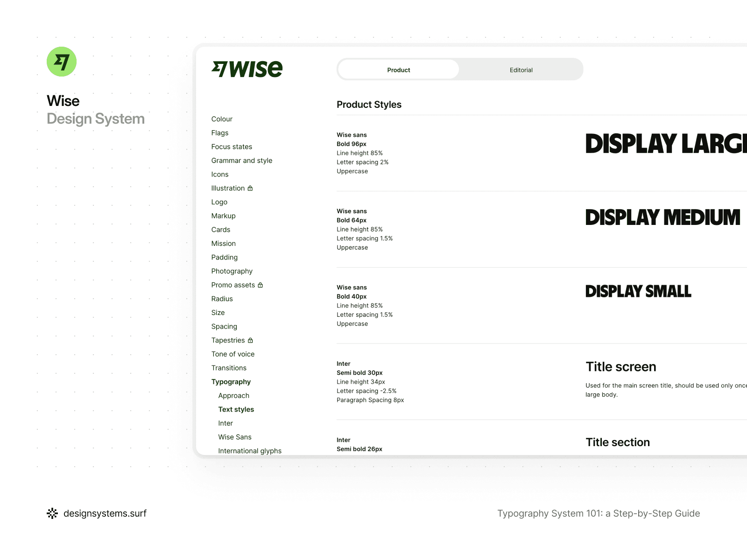Open International glyphs subpage
This screenshot has width=747, height=560.
click(x=250, y=451)
